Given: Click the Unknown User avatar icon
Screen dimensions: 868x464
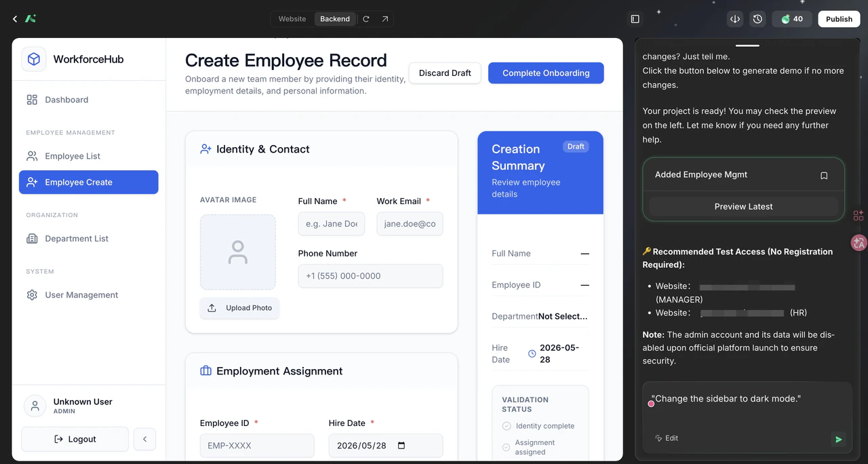Looking at the screenshot, I should (x=35, y=406).
